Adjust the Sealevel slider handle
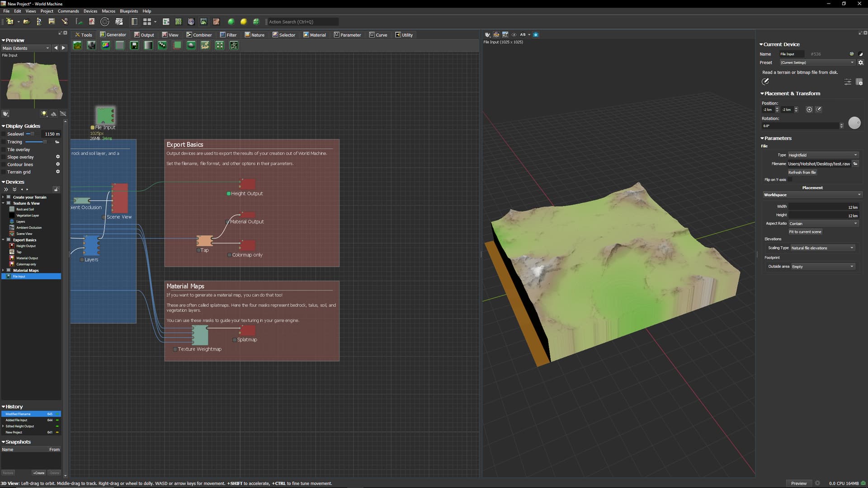Viewport: 868px width, 488px height. [x=32, y=134]
